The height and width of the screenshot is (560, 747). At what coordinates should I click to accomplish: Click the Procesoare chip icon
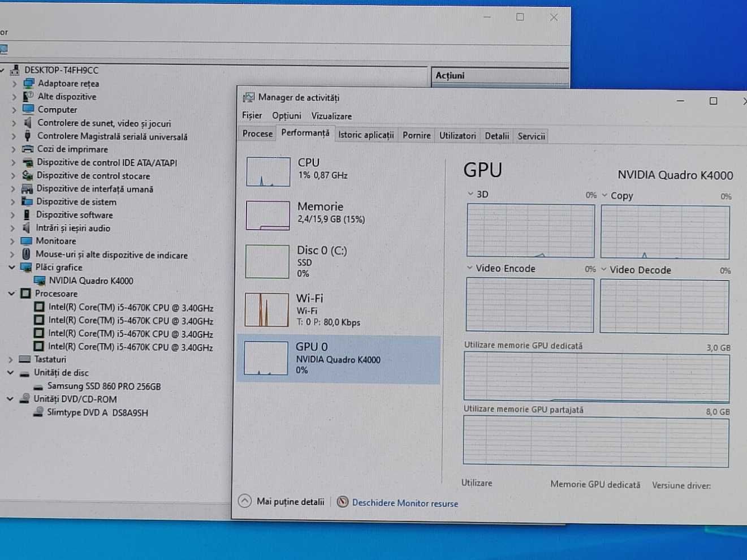25,294
